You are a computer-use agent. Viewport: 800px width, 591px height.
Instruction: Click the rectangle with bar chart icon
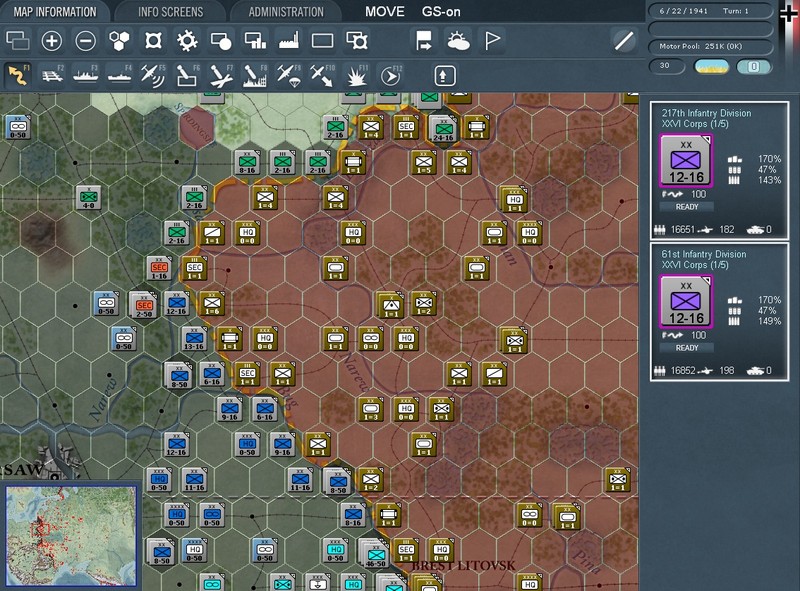pyautogui.click(x=255, y=41)
